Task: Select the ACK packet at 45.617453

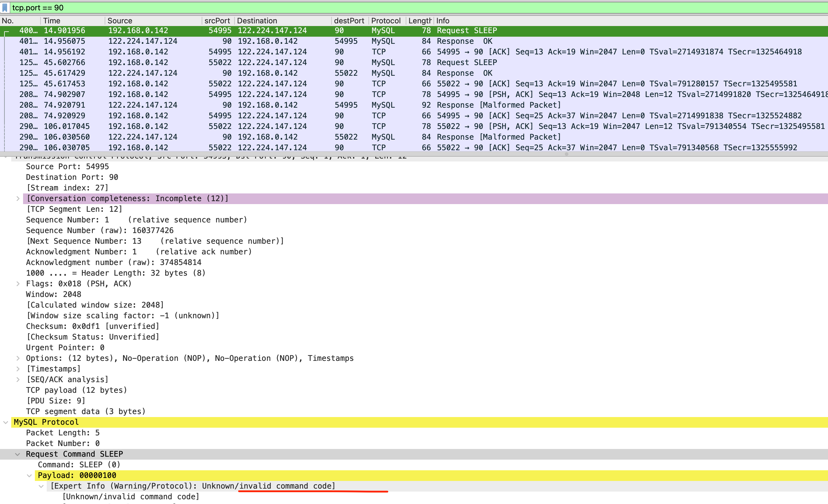Action: (x=414, y=84)
